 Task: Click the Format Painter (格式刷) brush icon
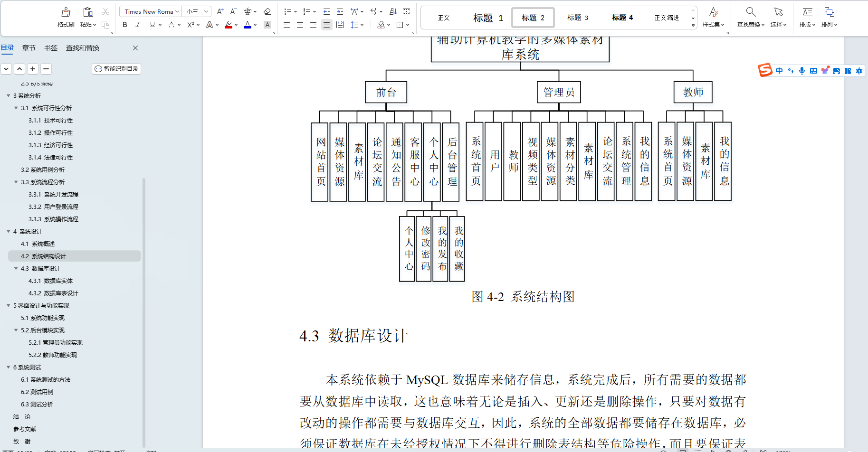click(66, 12)
